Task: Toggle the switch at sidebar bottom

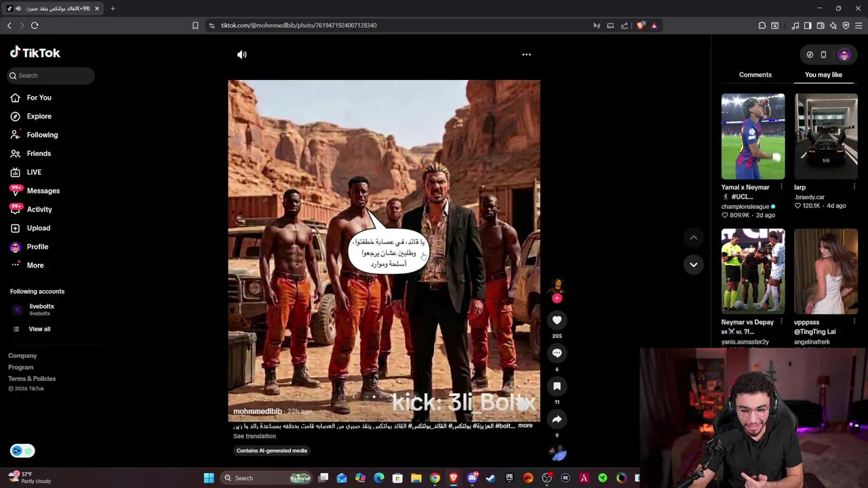Action: [22, 451]
